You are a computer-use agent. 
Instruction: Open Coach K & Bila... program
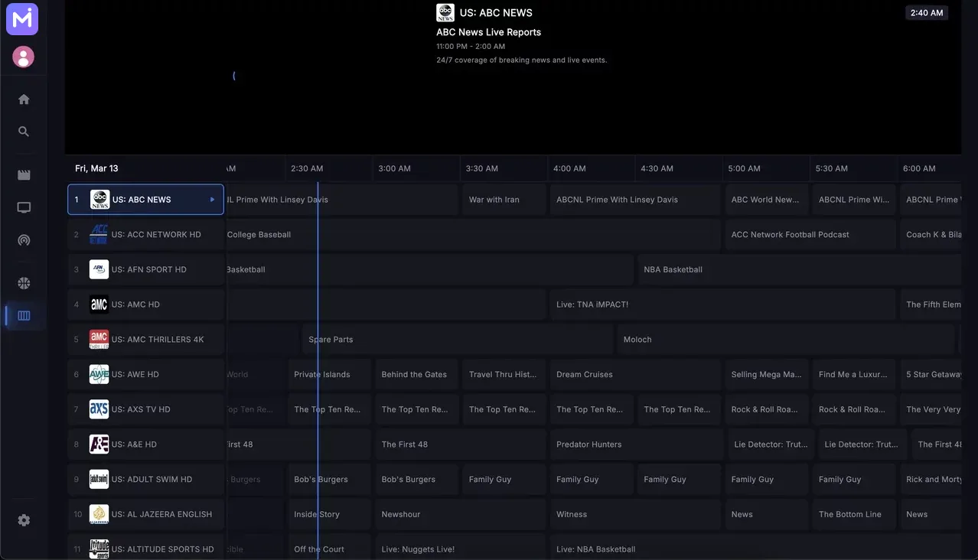coord(931,234)
